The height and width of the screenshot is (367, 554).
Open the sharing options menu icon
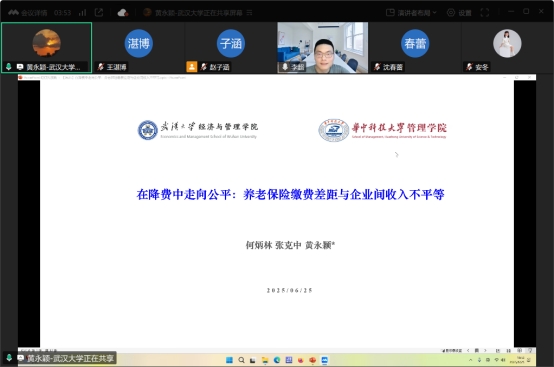[249, 13]
